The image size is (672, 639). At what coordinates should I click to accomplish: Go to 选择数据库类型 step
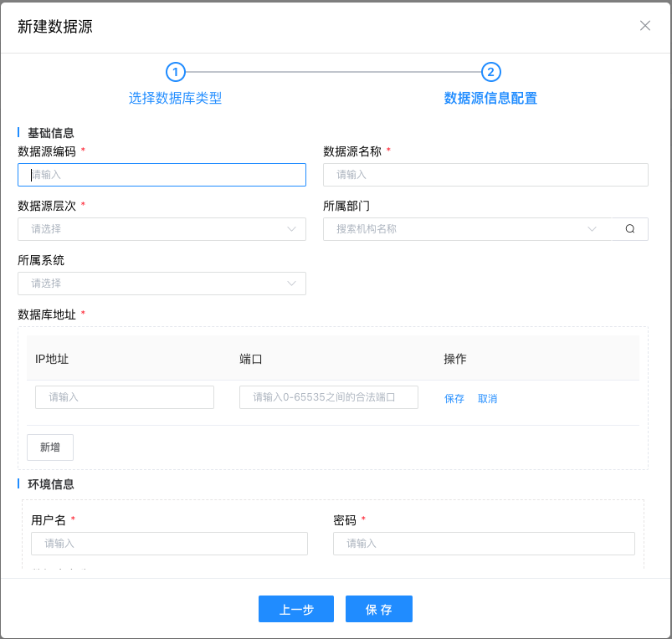175,98
